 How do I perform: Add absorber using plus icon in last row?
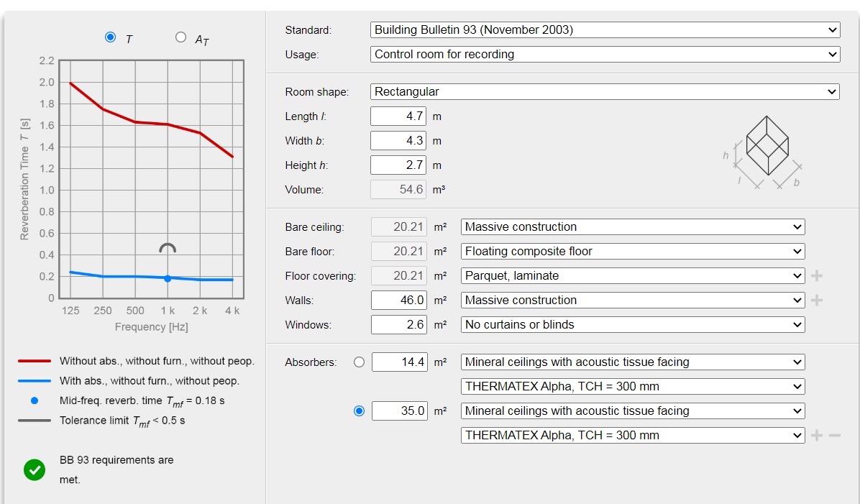(817, 436)
